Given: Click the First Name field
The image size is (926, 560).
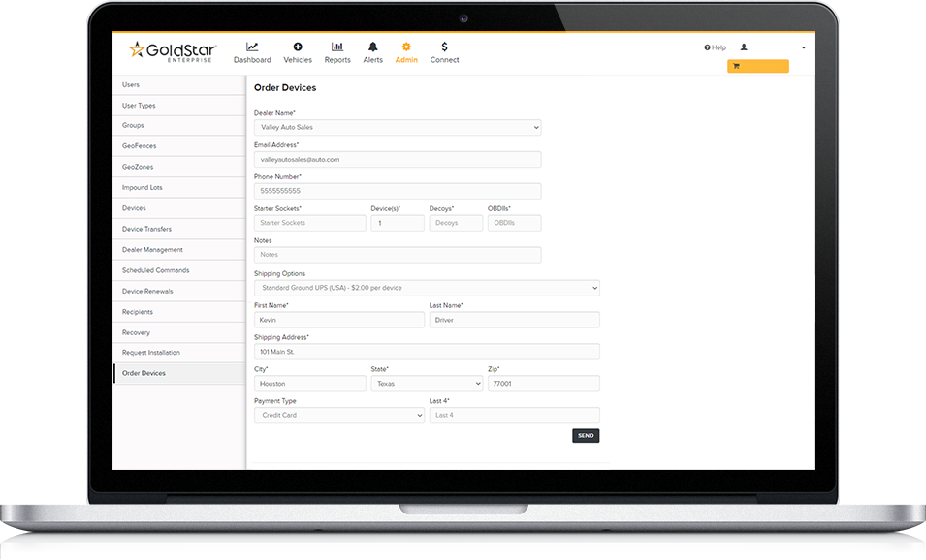Looking at the screenshot, I should [339, 320].
